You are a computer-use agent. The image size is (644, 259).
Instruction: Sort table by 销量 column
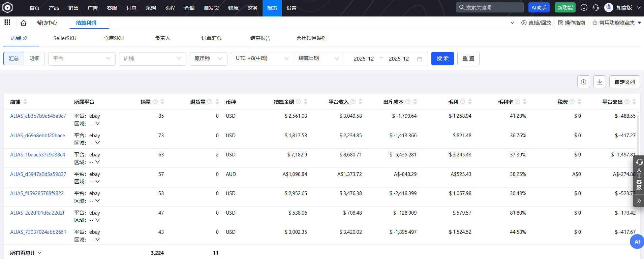click(x=162, y=102)
